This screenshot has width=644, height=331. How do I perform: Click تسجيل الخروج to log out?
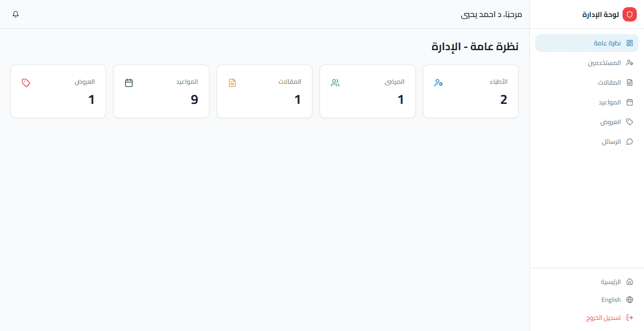point(587,318)
